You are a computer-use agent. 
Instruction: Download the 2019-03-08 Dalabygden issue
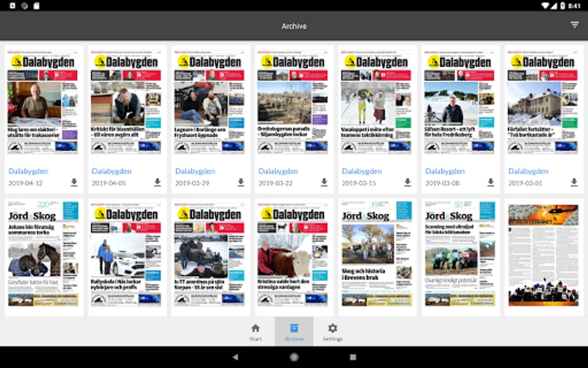coord(491,182)
